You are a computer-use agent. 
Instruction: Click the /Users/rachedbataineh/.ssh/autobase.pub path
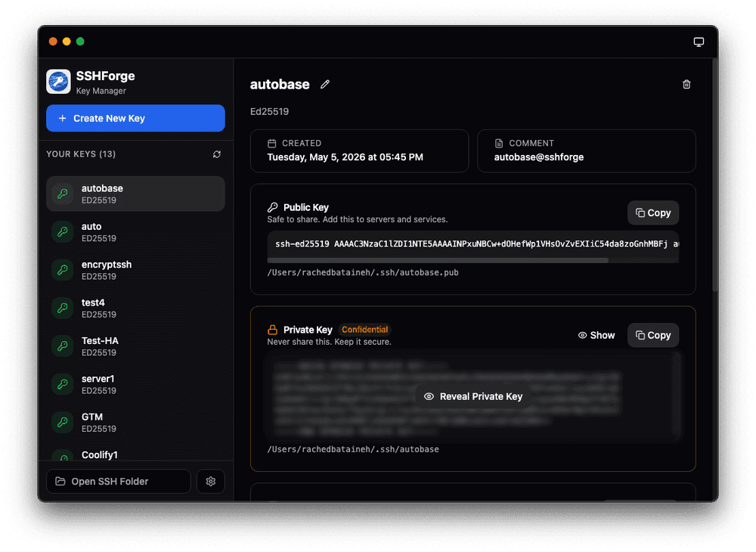tap(363, 272)
